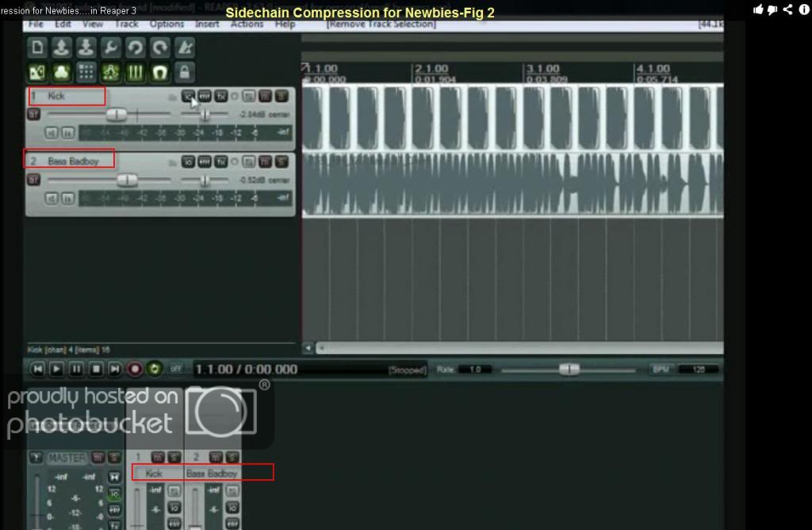Click the Kick audio waveform item
Viewport: 812px width, 530px height.
coord(513,118)
